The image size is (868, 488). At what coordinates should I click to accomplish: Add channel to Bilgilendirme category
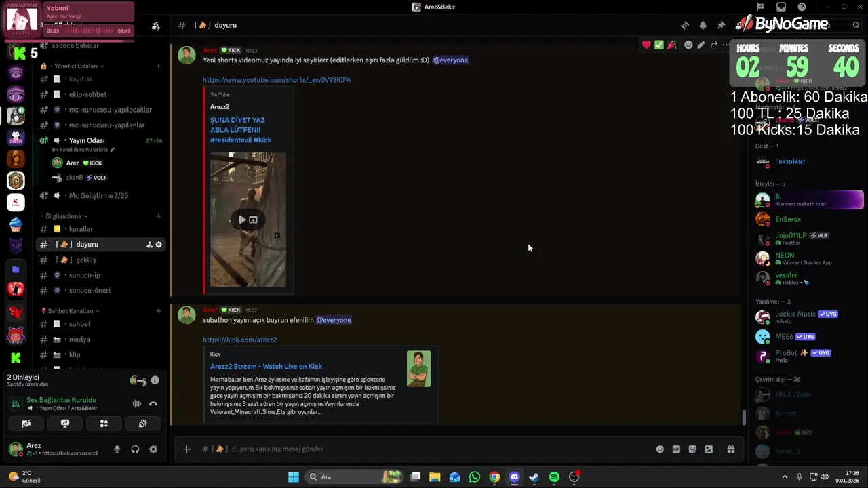[158, 216]
